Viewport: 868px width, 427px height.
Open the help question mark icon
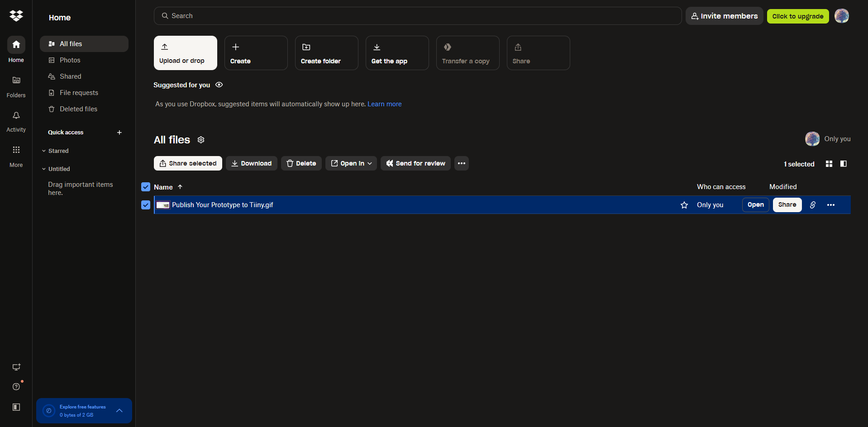pos(16,386)
